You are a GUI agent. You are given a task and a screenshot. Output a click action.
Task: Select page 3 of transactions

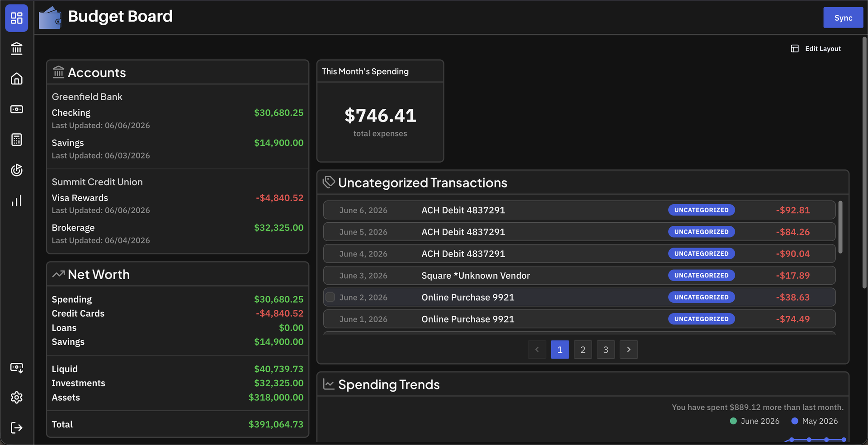click(606, 350)
